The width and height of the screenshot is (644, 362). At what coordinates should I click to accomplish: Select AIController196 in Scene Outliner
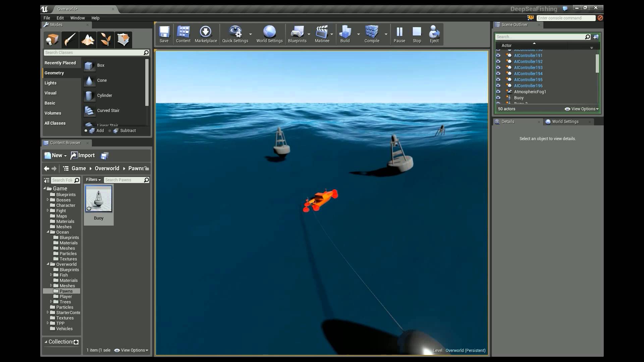click(528, 86)
